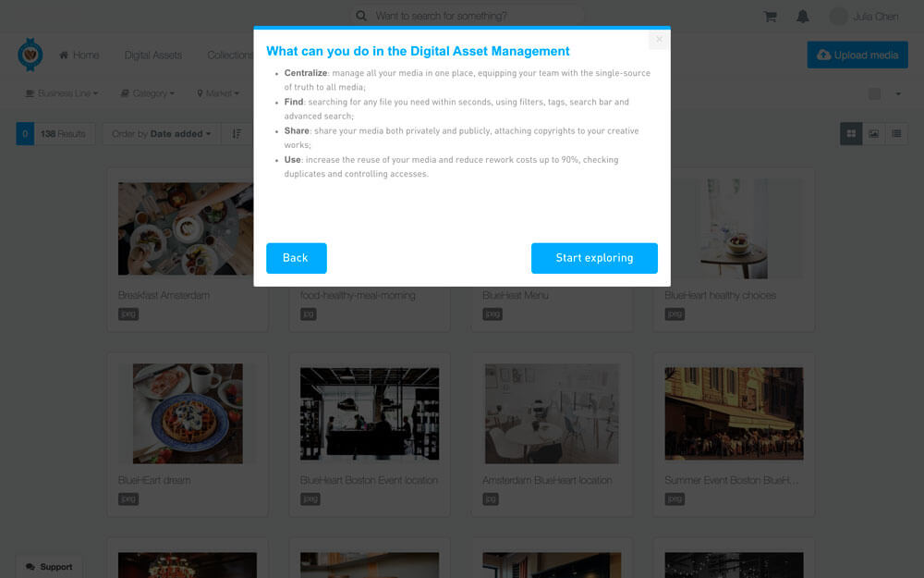
Task: Click the Back button in dialog
Action: tap(296, 258)
